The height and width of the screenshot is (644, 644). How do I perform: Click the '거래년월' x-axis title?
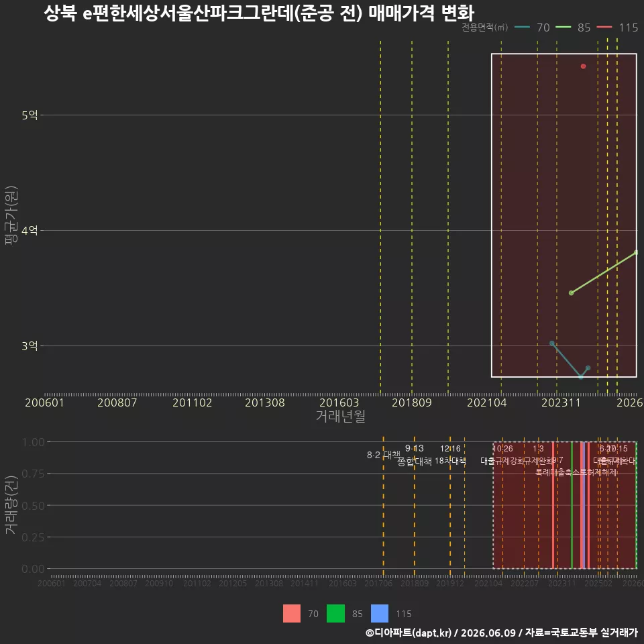point(341,416)
